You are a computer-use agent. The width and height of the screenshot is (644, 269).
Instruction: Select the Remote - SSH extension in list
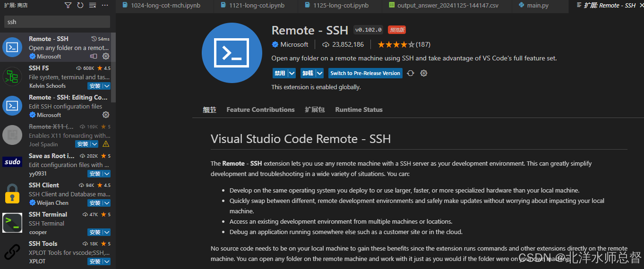(56, 47)
